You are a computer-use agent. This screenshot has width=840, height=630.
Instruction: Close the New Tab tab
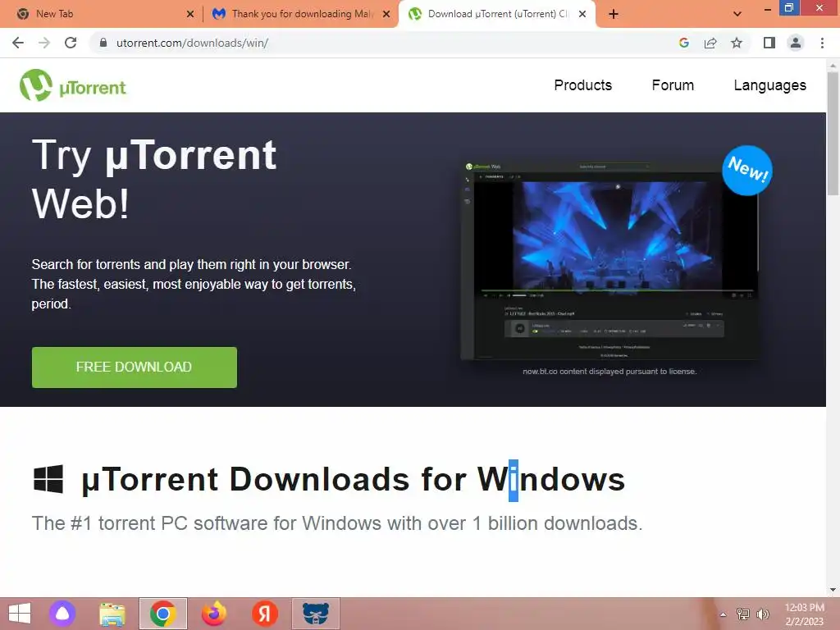[x=190, y=15]
